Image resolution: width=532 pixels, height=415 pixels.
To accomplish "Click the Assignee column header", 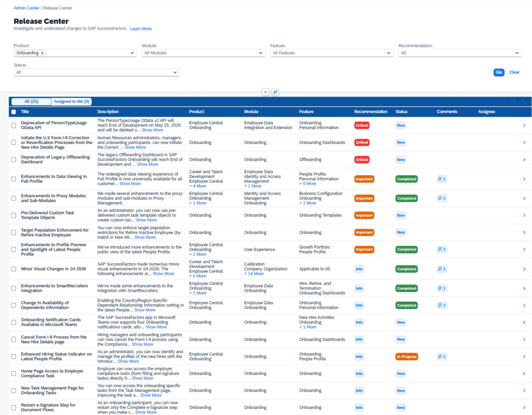I will click(486, 112).
